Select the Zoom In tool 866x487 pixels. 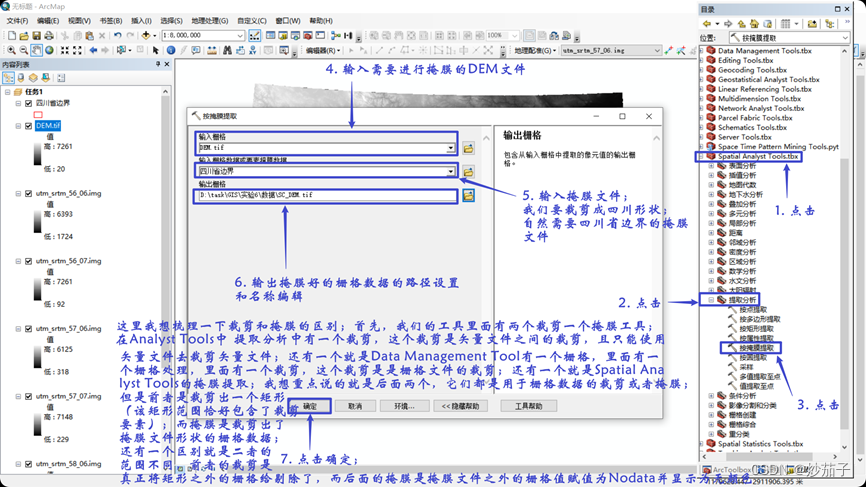[x=11, y=50]
